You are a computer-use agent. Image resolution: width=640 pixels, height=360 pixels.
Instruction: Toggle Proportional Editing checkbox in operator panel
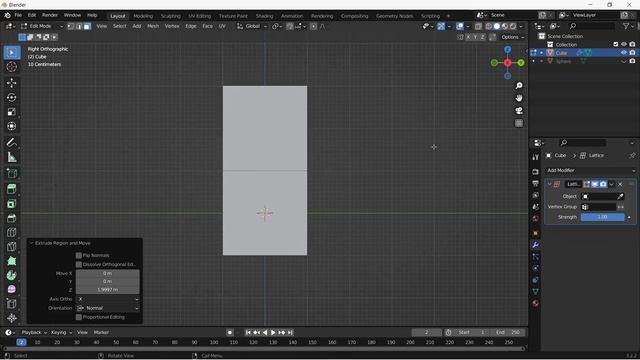tap(79, 317)
